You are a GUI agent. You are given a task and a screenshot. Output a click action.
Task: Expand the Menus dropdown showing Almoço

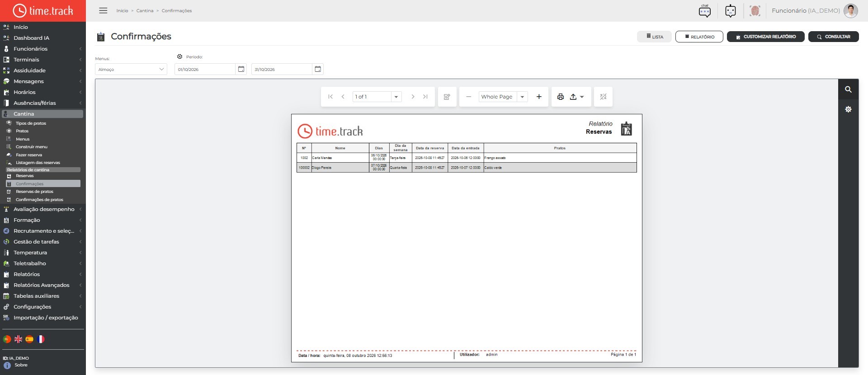pyautogui.click(x=131, y=69)
